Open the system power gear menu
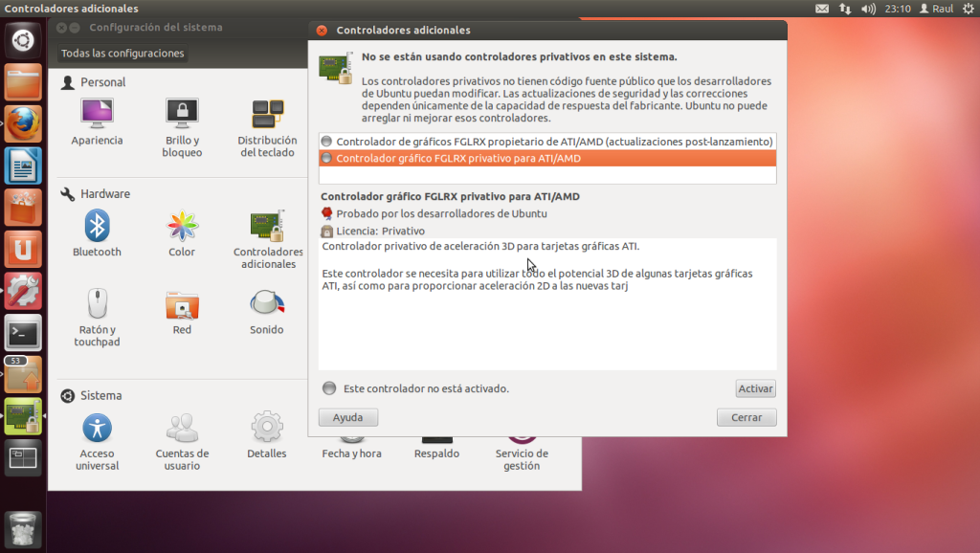This screenshot has width=980, height=553. 969,9
